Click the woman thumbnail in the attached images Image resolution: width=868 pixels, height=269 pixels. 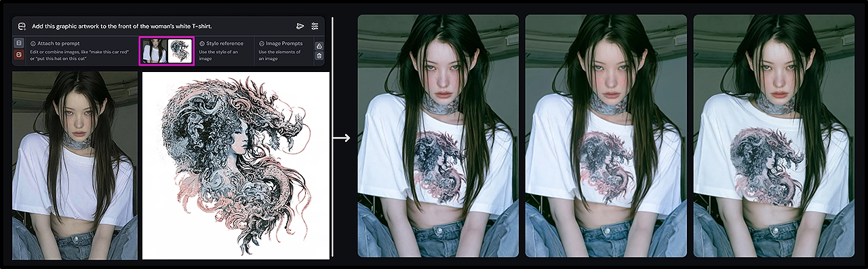click(x=154, y=51)
